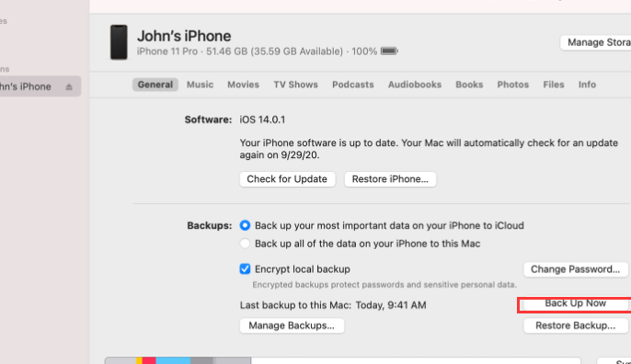Click blue segment of storage bar

pyautogui.click(x=173, y=360)
